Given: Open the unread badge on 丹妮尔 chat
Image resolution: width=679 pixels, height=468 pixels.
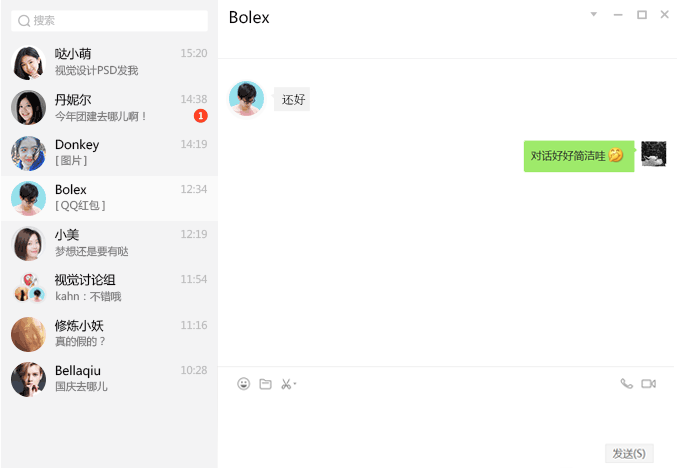Looking at the screenshot, I should click(200, 116).
